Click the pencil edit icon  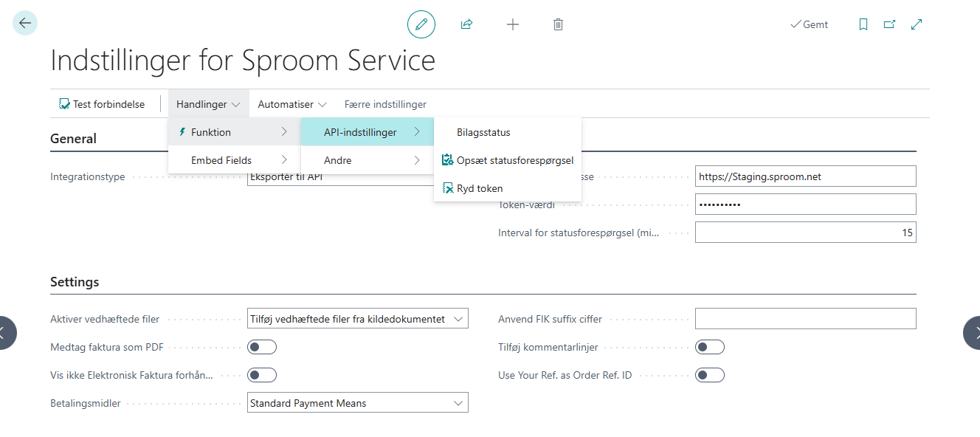pos(421,24)
